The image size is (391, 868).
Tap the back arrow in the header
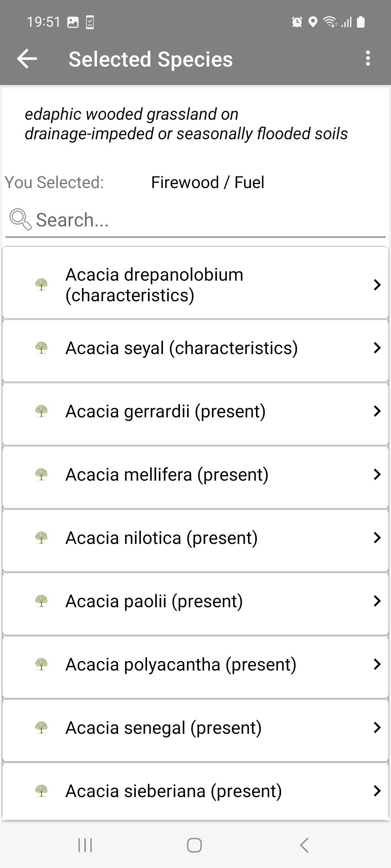(x=27, y=59)
